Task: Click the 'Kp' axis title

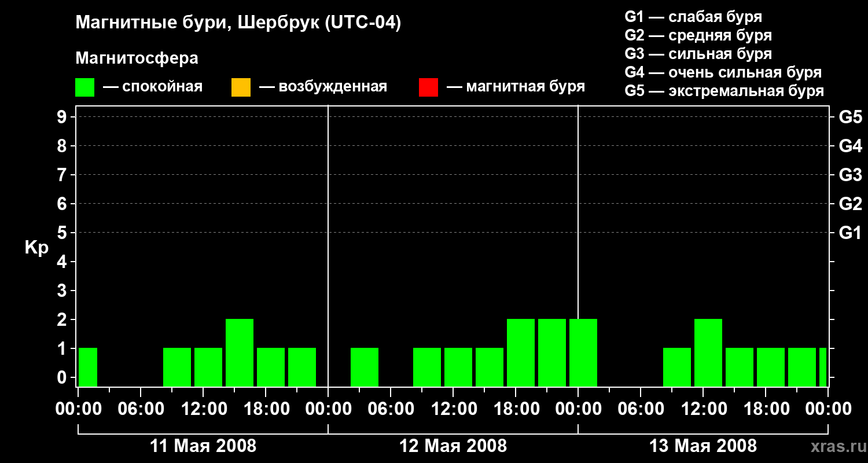Action: [36, 248]
